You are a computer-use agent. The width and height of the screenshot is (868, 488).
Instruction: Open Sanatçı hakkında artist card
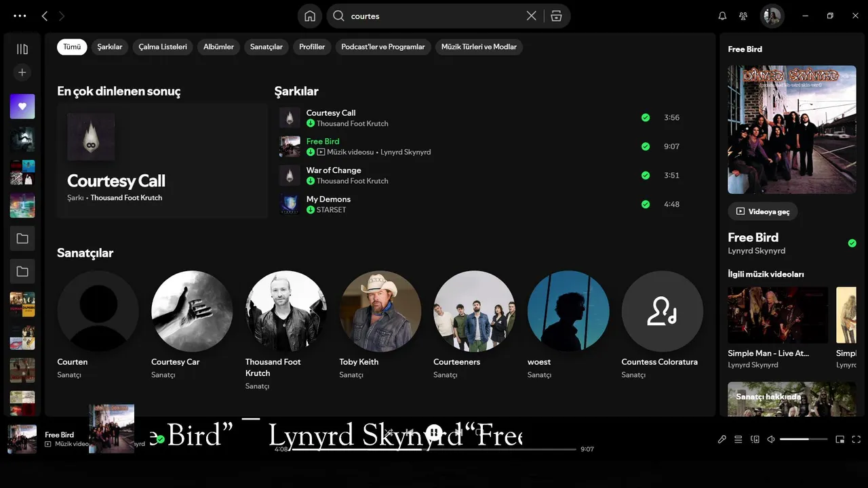pyautogui.click(x=792, y=399)
